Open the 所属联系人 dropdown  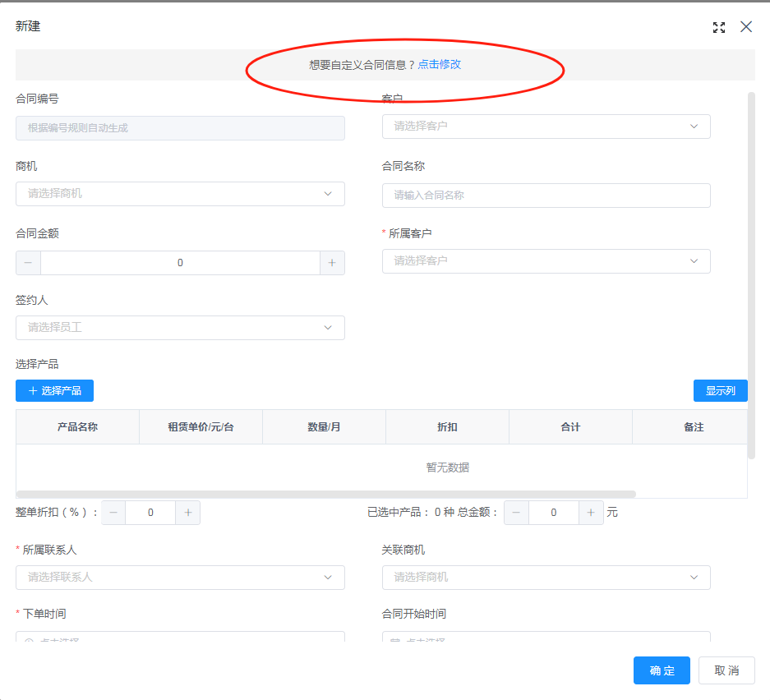click(180, 578)
